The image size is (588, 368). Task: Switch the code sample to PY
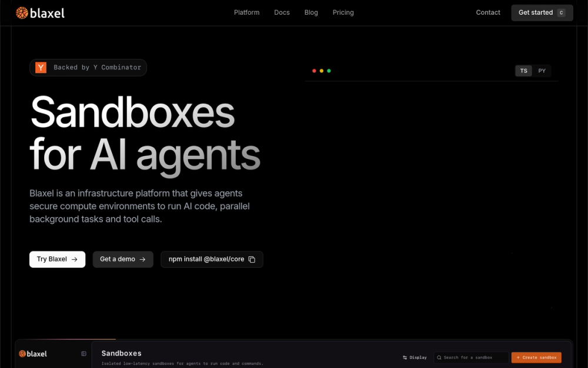tap(542, 71)
